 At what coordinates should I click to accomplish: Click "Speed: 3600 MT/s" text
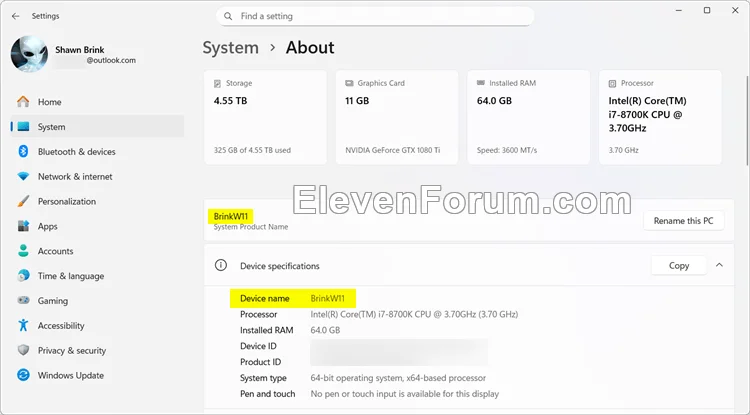pyautogui.click(x=507, y=150)
